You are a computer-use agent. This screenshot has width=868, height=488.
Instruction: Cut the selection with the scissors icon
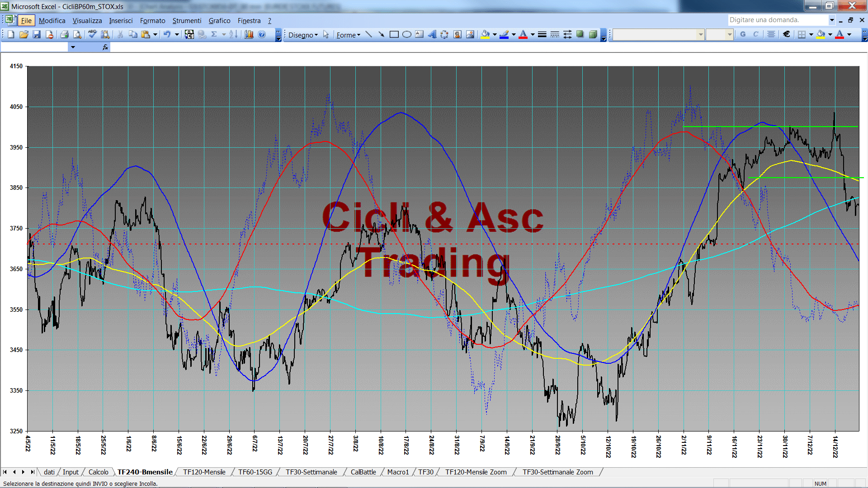click(x=120, y=34)
